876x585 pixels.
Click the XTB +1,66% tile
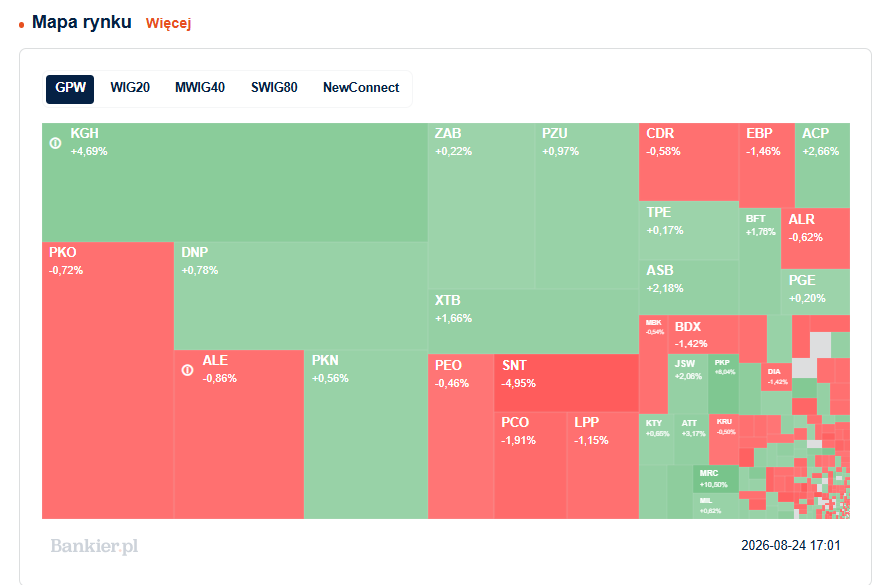click(x=534, y=321)
